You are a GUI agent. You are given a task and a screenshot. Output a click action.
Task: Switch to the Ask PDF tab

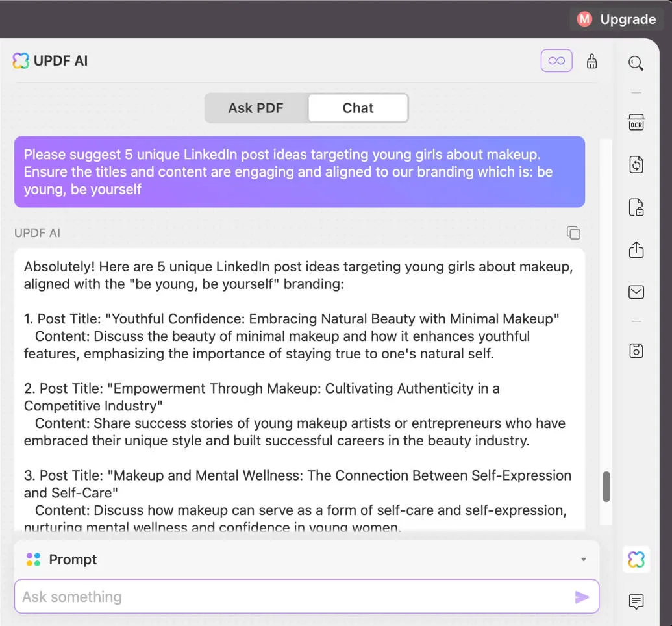coord(256,108)
